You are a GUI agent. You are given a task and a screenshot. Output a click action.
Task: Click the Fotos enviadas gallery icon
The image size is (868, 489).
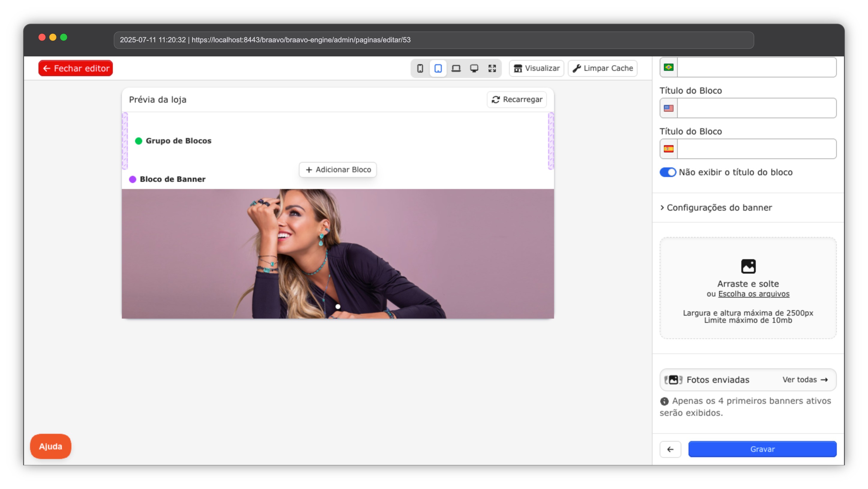coord(673,379)
